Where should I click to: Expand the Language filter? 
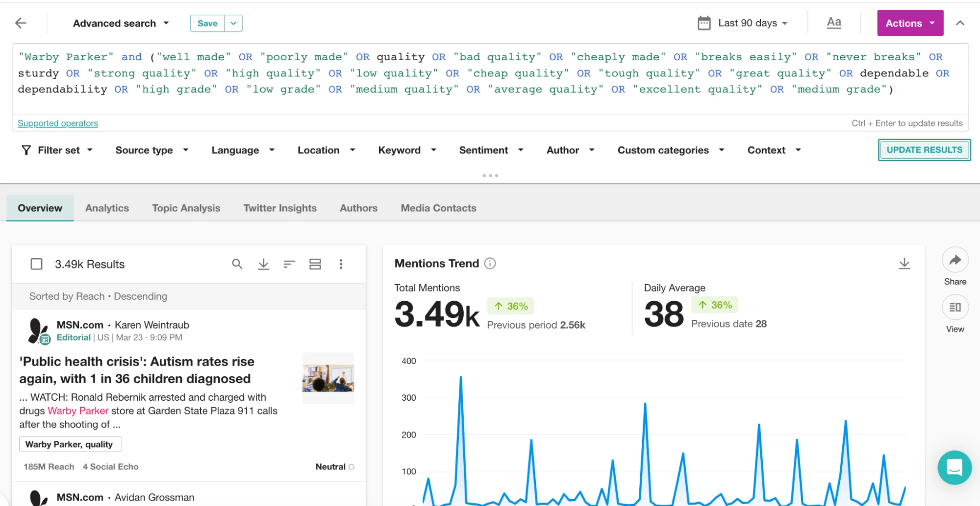243,150
